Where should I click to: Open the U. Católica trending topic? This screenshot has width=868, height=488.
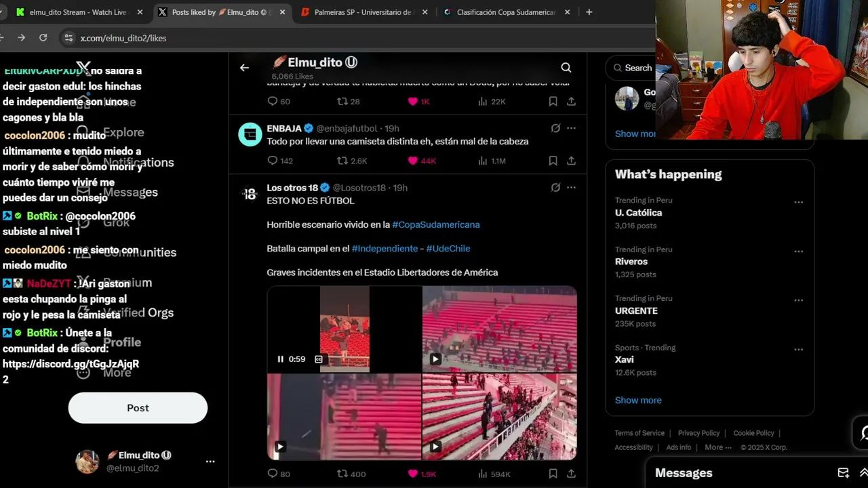(638, 213)
